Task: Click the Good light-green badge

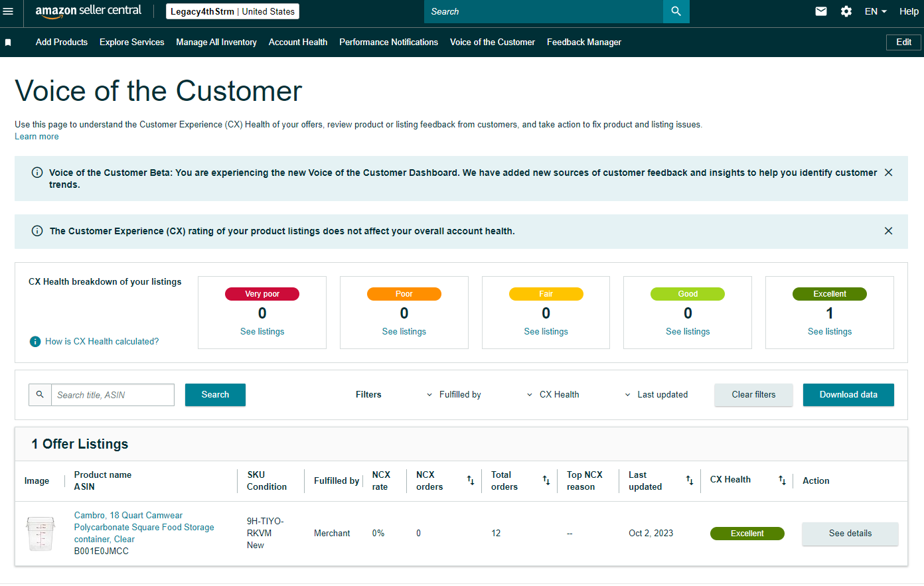Action: tap(688, 294)
